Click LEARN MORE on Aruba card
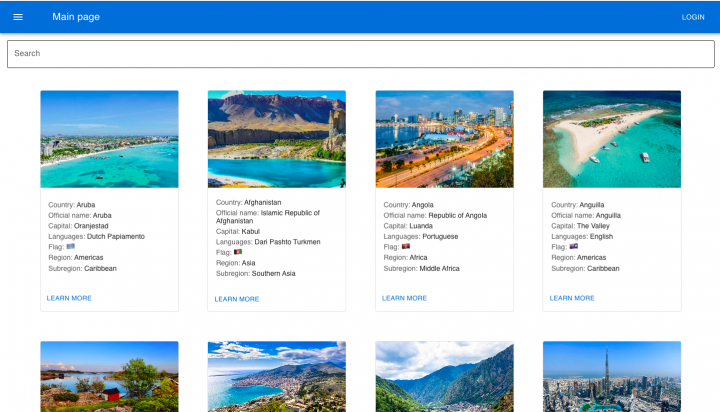Viewport: 720px width, 412px height. [x=69, y=298]
